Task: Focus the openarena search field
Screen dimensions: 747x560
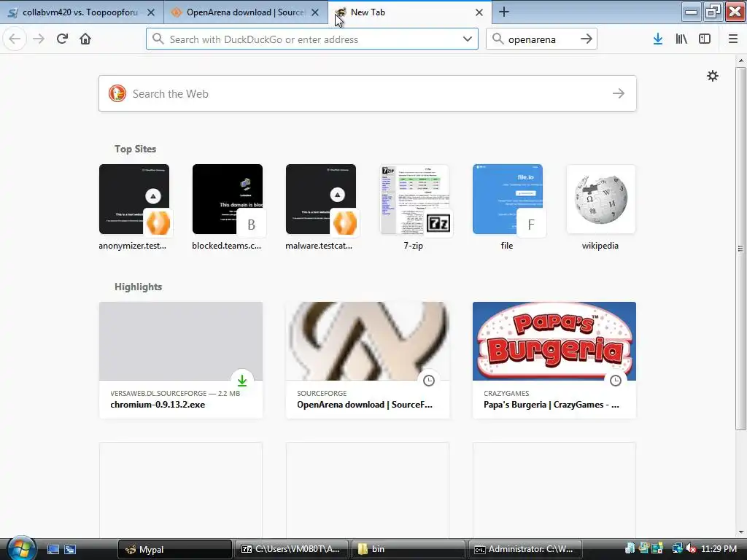Action: tap(541, 39)
